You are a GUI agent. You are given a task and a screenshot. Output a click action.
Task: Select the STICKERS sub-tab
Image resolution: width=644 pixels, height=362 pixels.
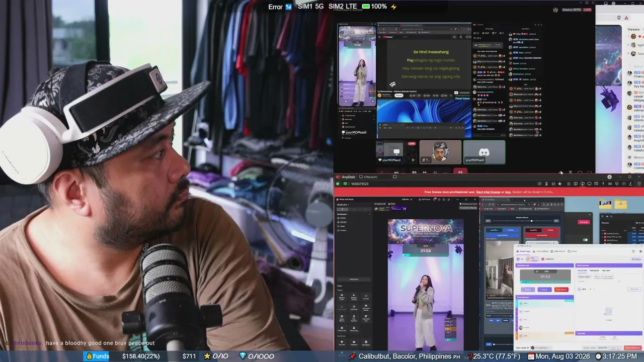coord(548,259)
